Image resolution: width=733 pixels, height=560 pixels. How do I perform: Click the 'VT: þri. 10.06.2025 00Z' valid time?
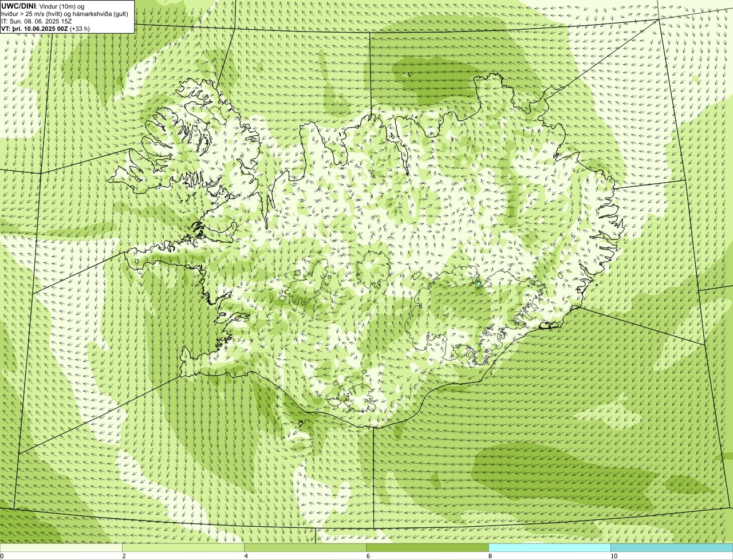coord(35,29)
